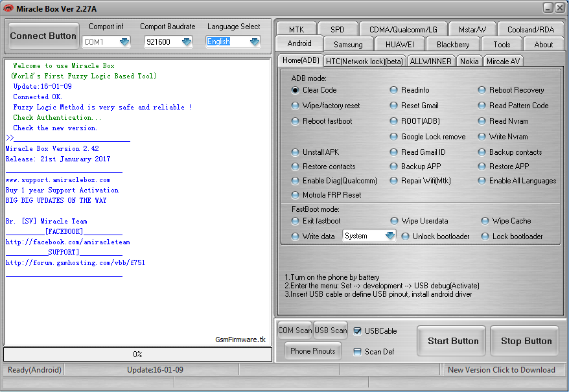The width and height of the screenshot is (569, 392).
Task: Select the Reboot fastboot option
Action: click(x=295, y=121)
